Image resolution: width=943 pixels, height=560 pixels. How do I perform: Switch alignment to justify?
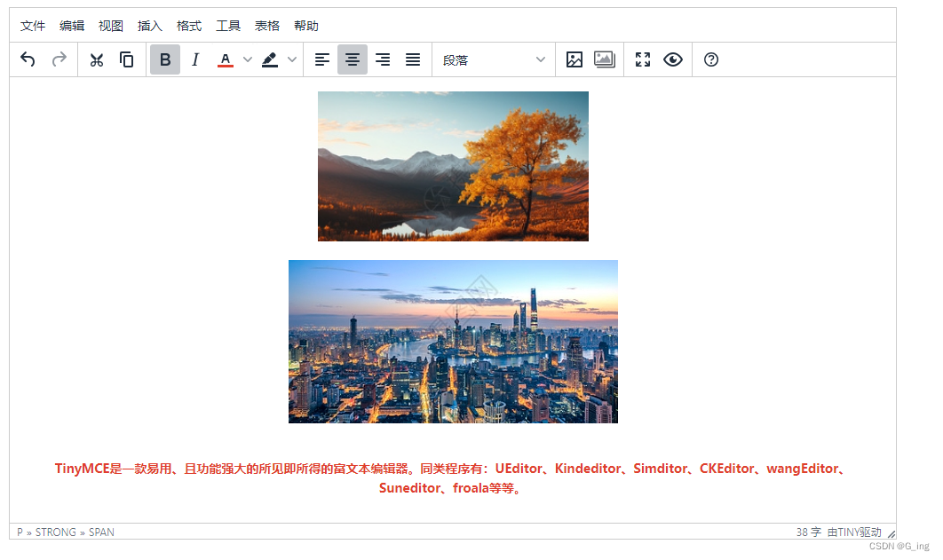pos(412,59)
